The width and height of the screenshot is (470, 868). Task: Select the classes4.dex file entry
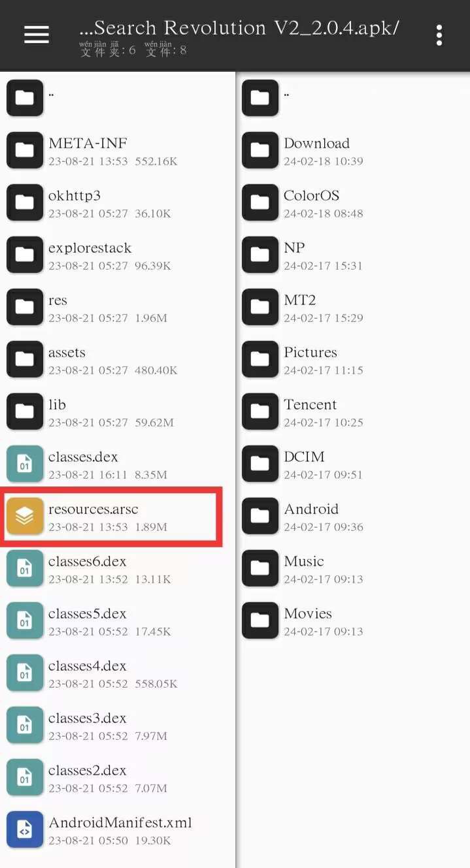click(118, 673)
